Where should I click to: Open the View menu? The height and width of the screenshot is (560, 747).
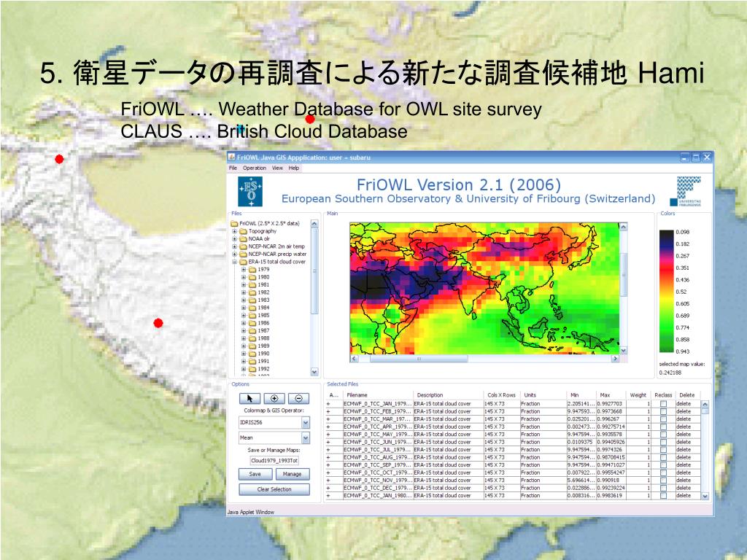[x=277, y=168]
